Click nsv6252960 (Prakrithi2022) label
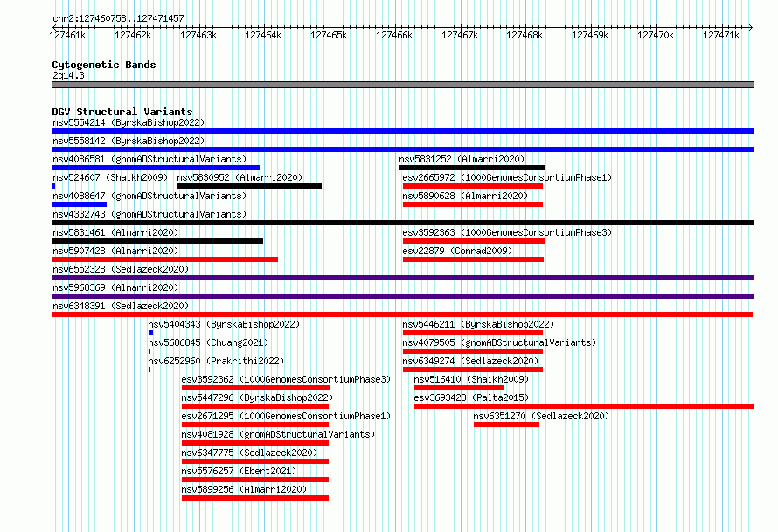The height and width of the screenshot is (532, 778). point(216,361)
